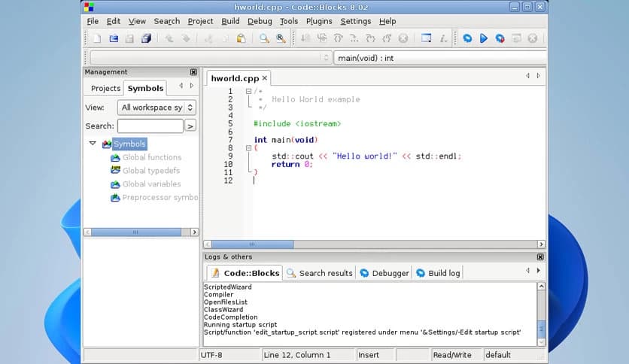Switch to the Projects tab
The height and width of the screenshot is (364, 629).
105,88
